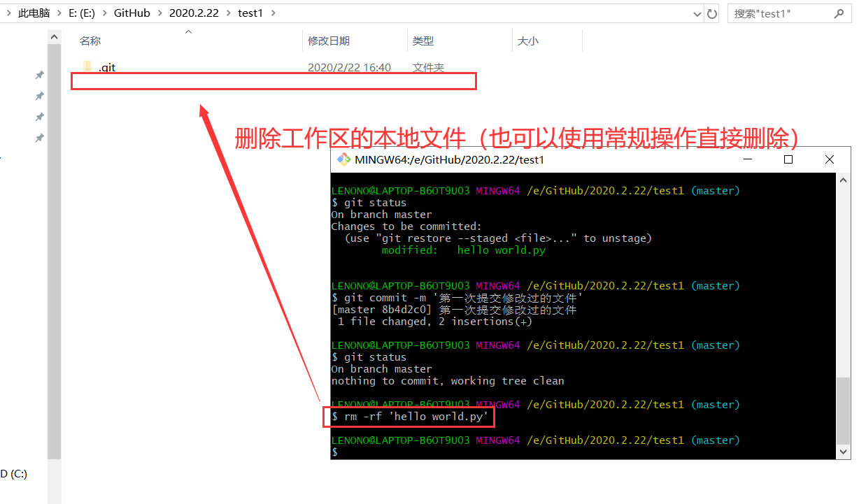Sort files by the 修改日期 column header

[329, 41]
